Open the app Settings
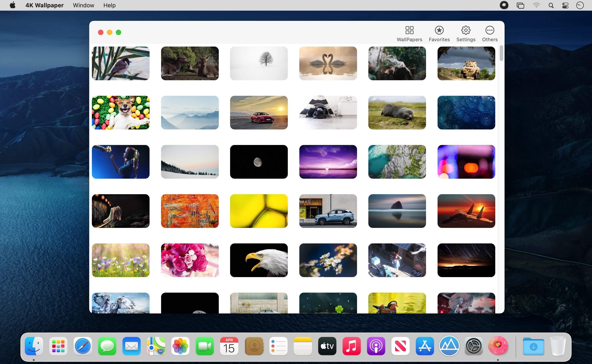 click(466, 34)
